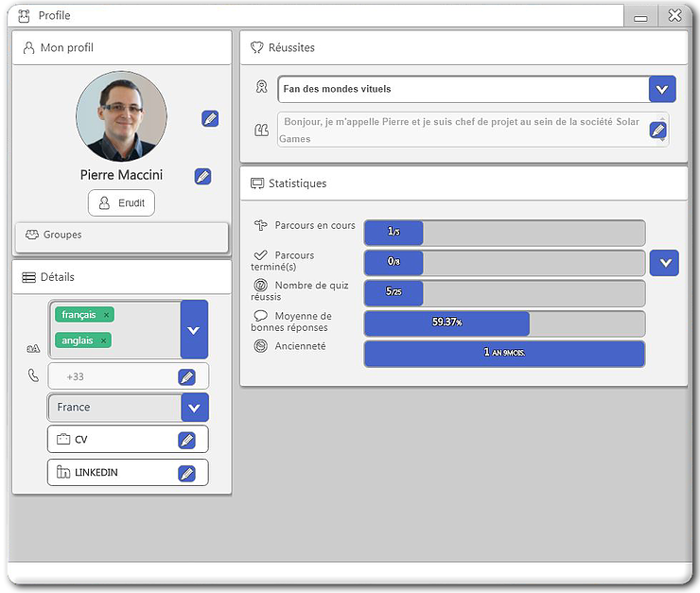The height and width of the screenshot is (593, 700).
Task: Expand the statistics chevron button
Action: pos(664,263)
